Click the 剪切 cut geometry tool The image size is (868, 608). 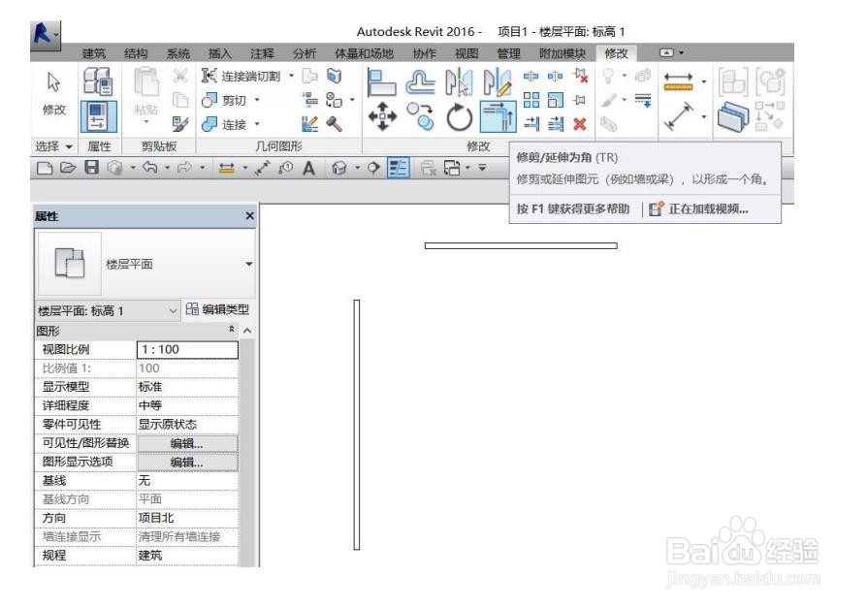(x=224, y=100)
